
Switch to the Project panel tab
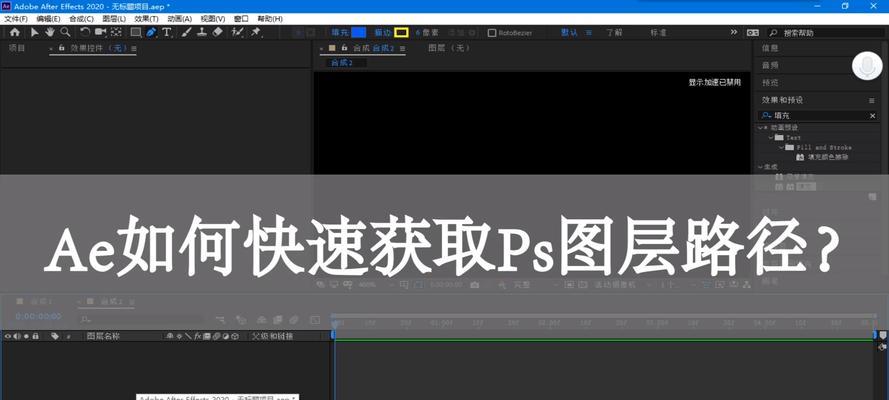coord(17,48)
